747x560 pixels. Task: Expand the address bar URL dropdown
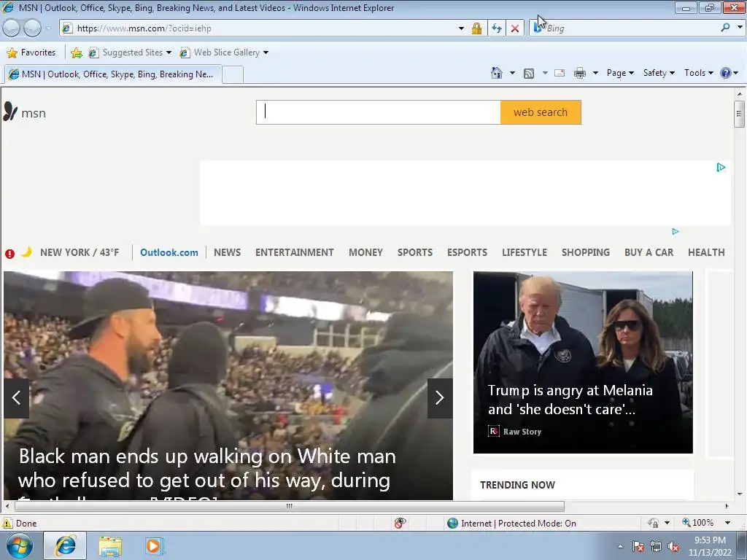pos(461,28)
